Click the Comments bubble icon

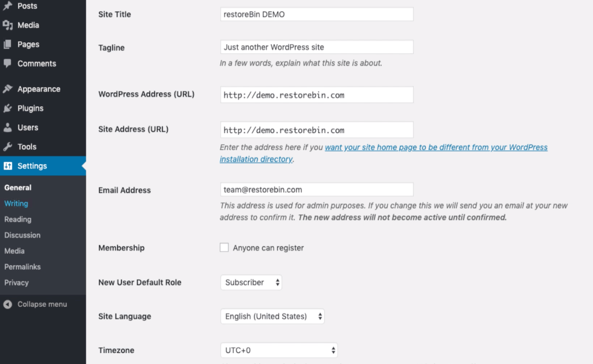click(7, 63)
